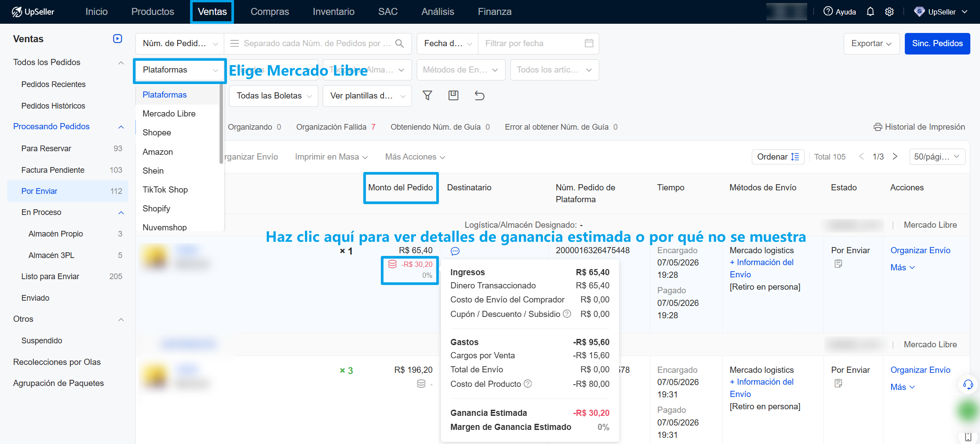This screenshot has height=444, width=980.
Task: Click the UpSeller logo icon
Action: [17, 12]
